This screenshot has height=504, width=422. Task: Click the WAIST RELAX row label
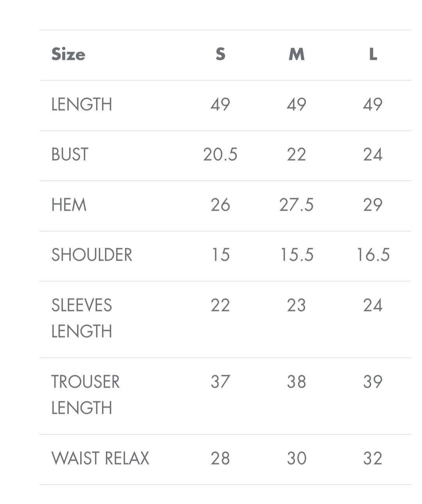click(100, 459)
